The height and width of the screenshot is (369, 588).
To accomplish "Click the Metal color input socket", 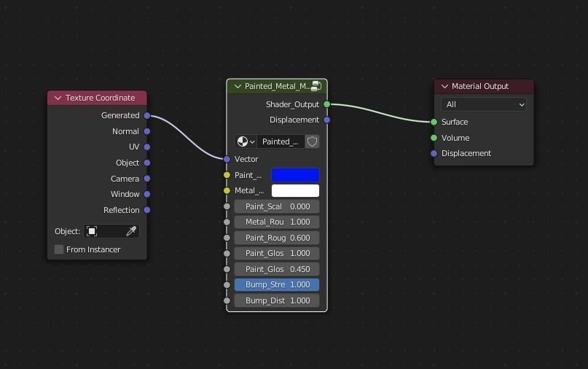I will coord(227,190).
